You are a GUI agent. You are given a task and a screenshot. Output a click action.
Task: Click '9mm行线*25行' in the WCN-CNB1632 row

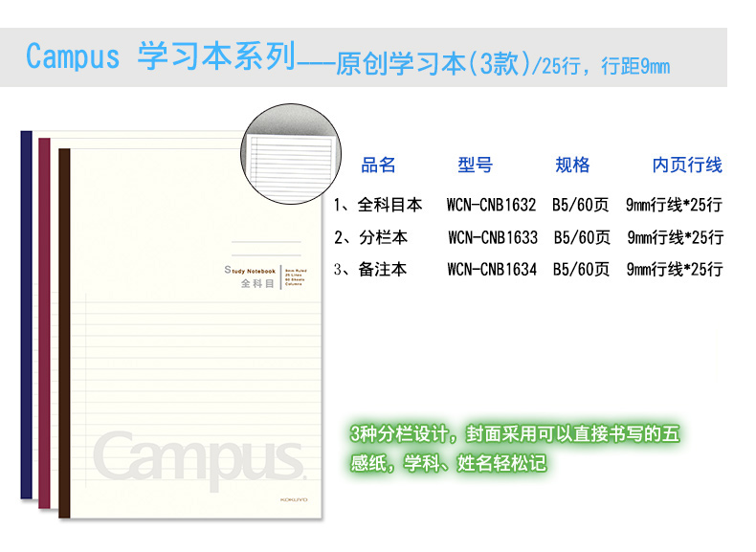click(674, 205)
